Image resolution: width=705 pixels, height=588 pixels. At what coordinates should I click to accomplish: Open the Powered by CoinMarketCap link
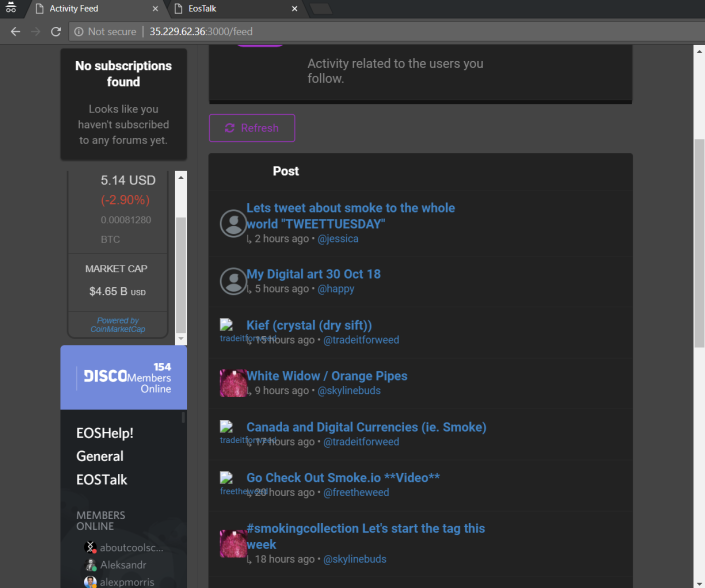pyautogui.click(x=118, y=325)
